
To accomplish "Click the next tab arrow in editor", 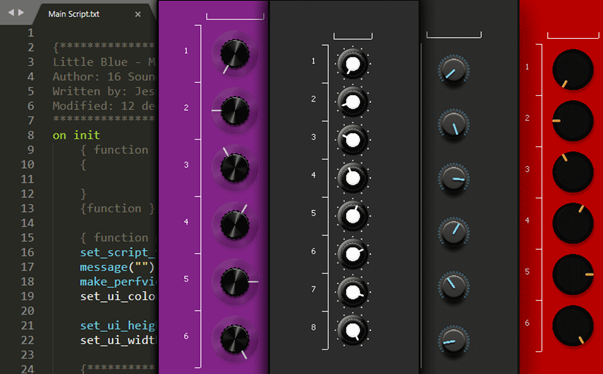I will pyautogui.click(x=21, y=13).
